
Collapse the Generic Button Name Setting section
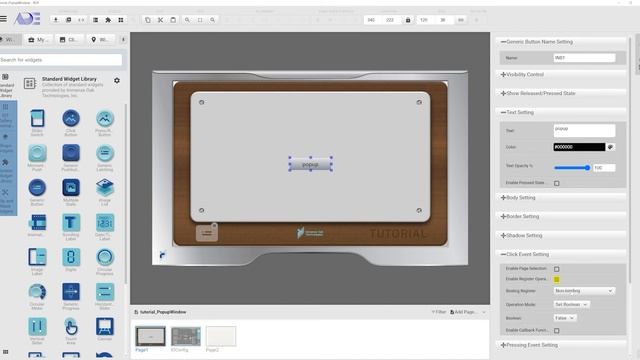tap(561, 42)
